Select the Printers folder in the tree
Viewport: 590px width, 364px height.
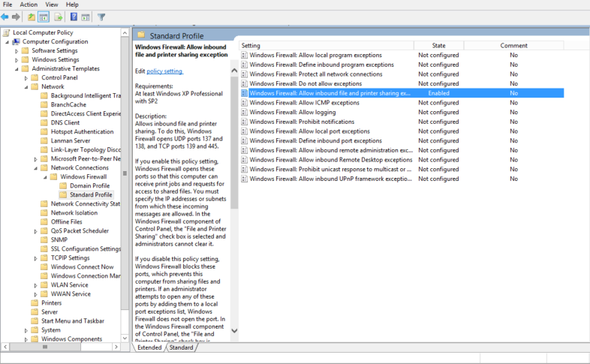(x=51, y=302)
